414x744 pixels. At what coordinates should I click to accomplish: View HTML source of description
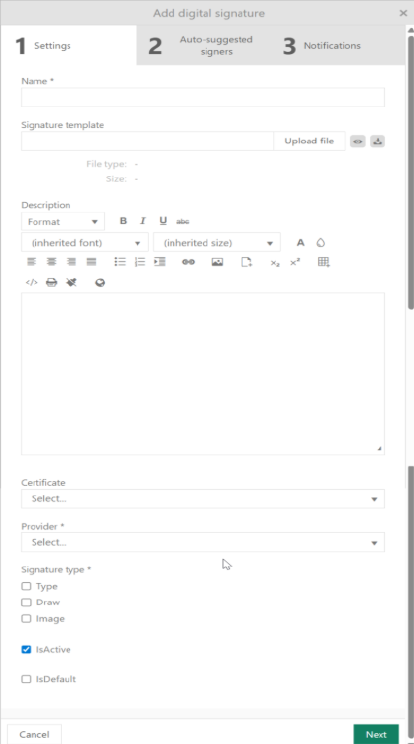coord(31,282)
